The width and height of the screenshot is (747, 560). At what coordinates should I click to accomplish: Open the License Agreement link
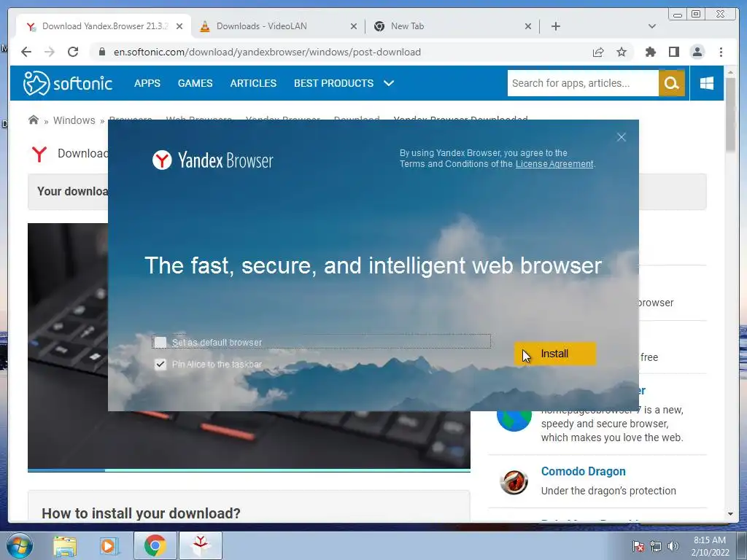tap(554, 164)
